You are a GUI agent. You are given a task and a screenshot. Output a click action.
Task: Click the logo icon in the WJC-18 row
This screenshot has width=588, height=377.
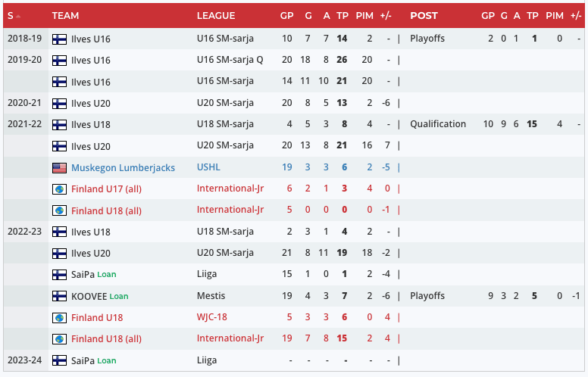(x=59, y=318)
